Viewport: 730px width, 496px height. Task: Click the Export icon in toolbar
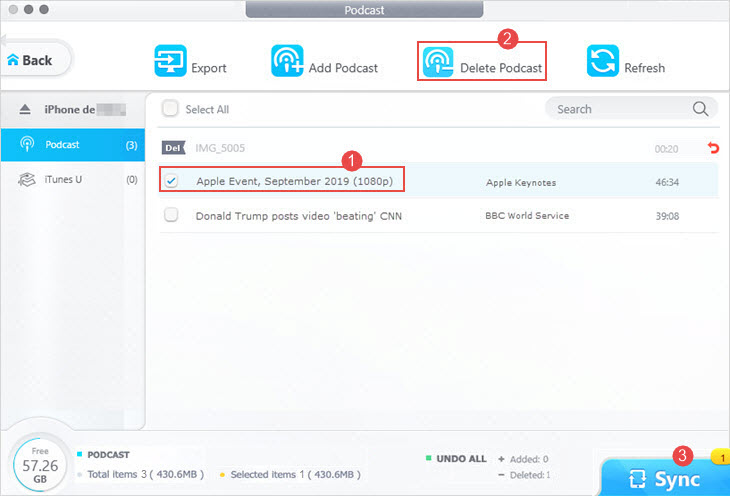pyautogui.click(x=170, y=61)
